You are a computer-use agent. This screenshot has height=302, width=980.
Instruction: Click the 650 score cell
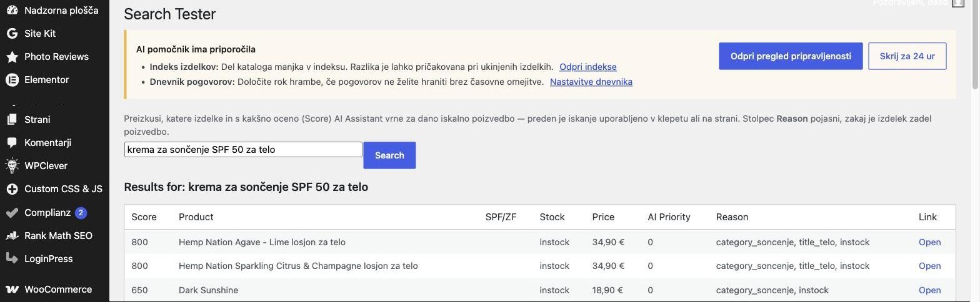[139, 290]
